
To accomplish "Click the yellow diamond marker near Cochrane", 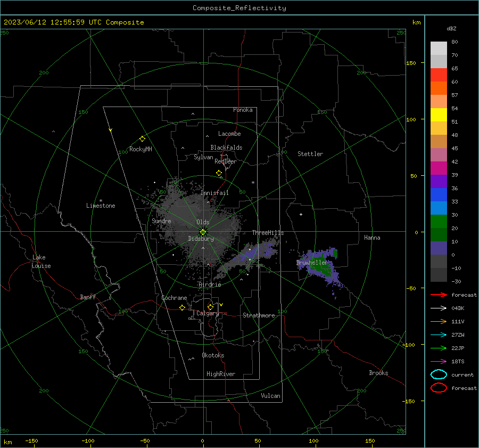I will point(182,308).
